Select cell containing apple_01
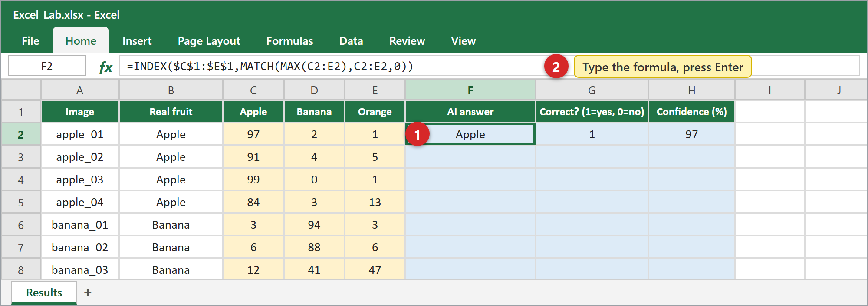The image size is (868, 306). (80, 134)
